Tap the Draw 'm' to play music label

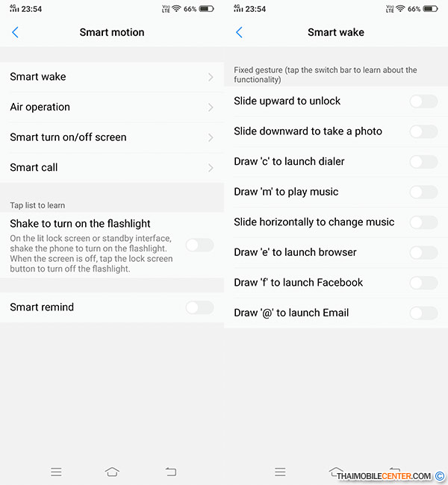286,192
